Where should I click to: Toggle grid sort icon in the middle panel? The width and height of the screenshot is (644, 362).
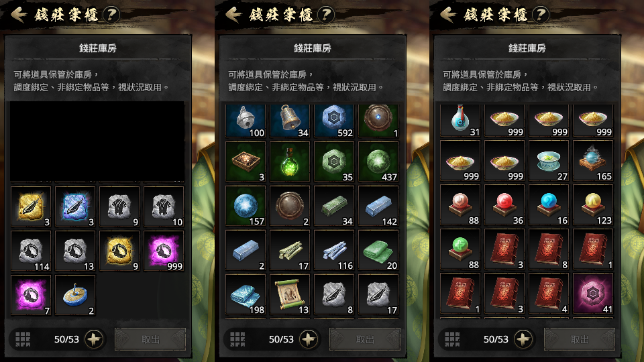click(237, 339)
